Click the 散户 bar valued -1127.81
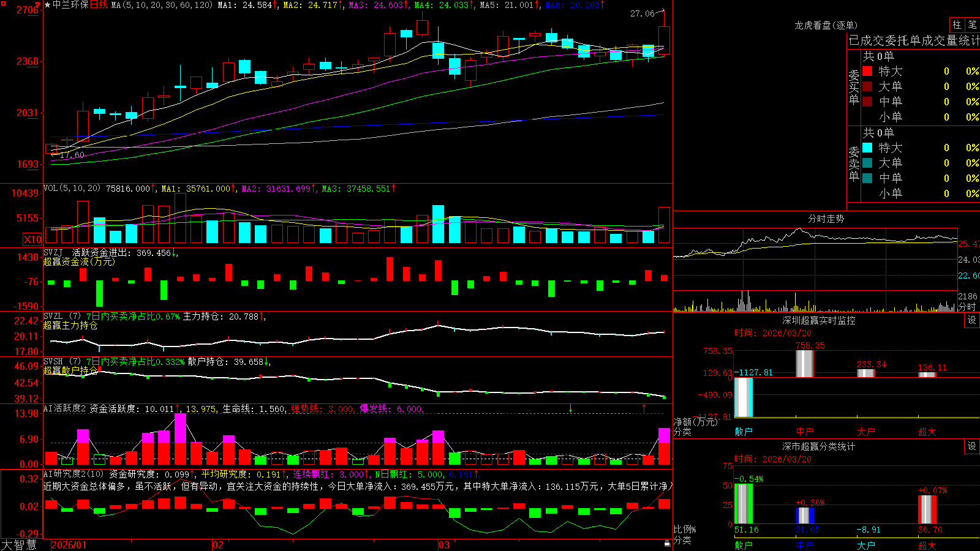980x551 pixels. coord(744,397)
